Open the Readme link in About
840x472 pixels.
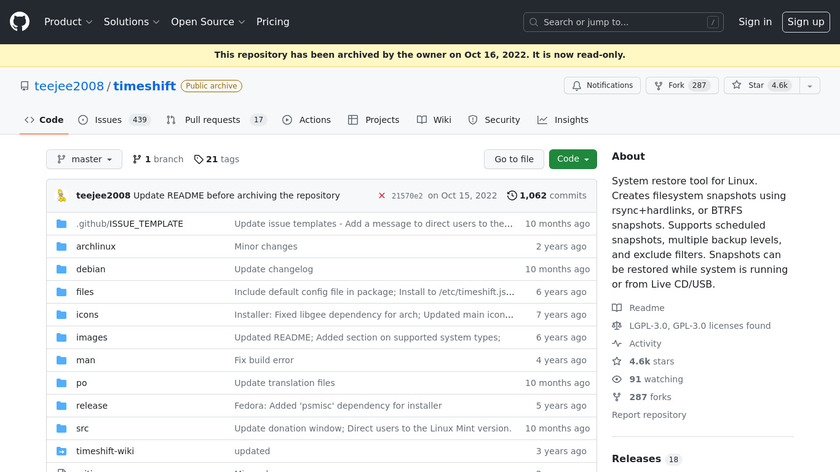pos(638,308)
